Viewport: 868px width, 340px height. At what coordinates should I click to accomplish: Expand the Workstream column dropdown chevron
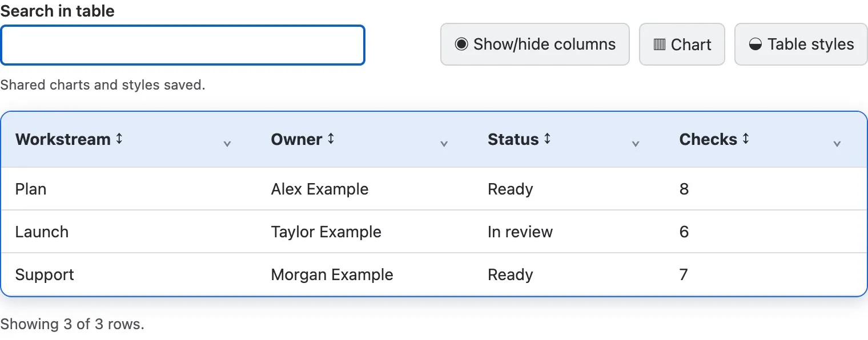(227, 144)
